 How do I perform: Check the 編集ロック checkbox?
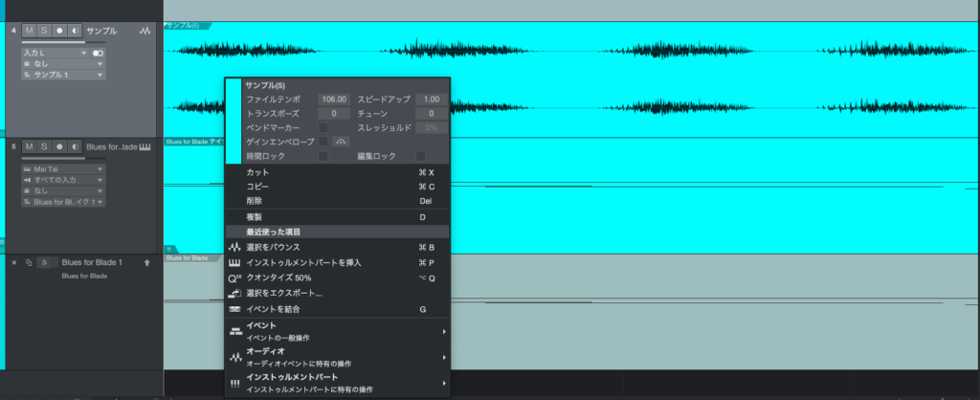pos(420,156)
